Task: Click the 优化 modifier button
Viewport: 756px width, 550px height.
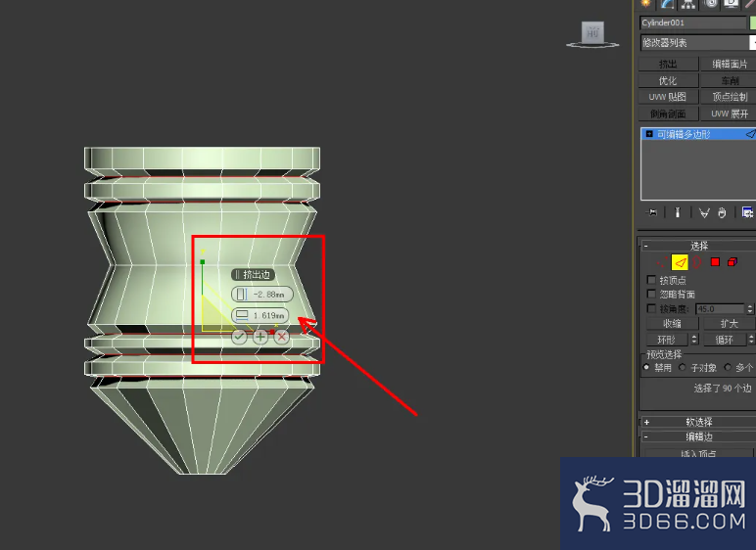Action: tap(668, 80)
